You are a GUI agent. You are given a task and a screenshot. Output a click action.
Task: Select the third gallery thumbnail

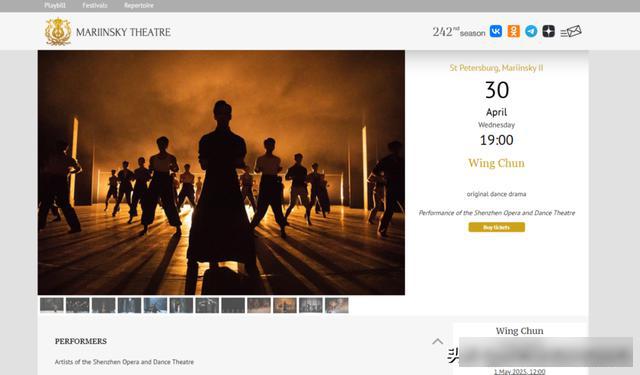(104, 305)
